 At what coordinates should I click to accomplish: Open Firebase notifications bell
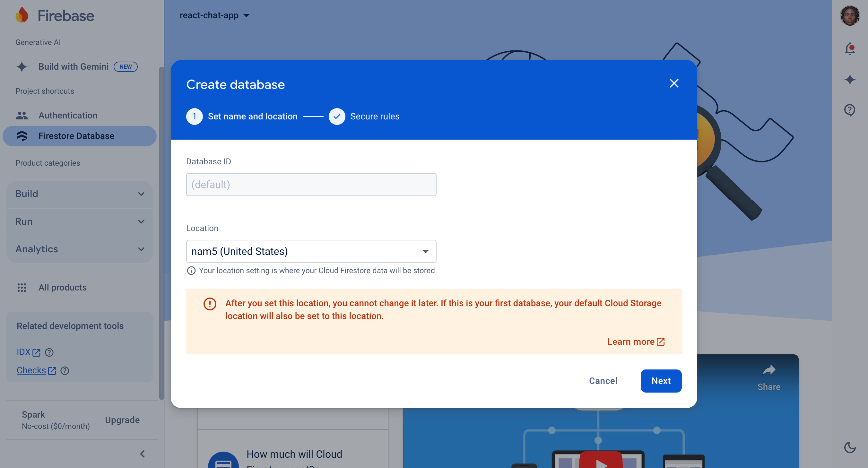coord(850,49)
